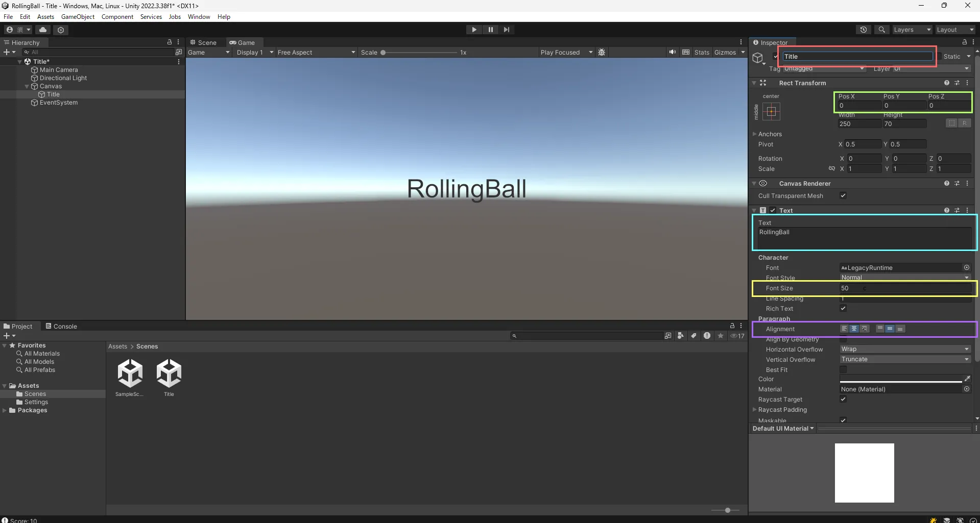Toggle Cull Transparent Mesh checkbox
The width and height of the screenshot is (980, 523).
coord(843,195)
